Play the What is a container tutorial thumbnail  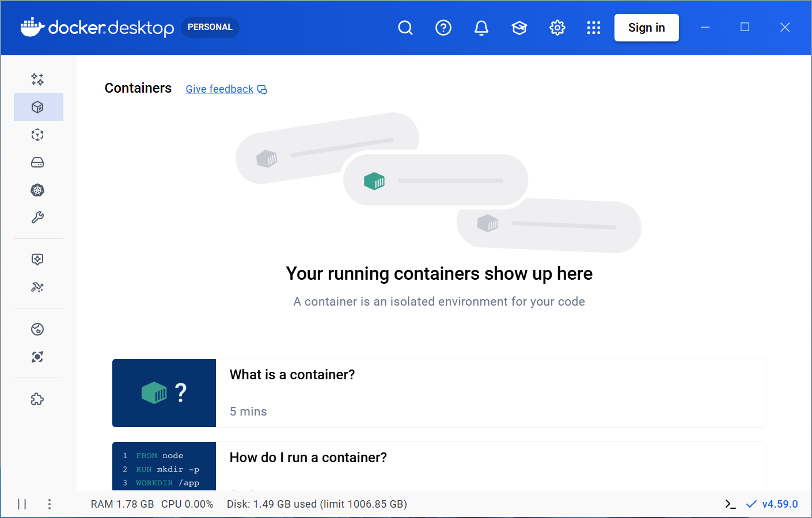164,393
